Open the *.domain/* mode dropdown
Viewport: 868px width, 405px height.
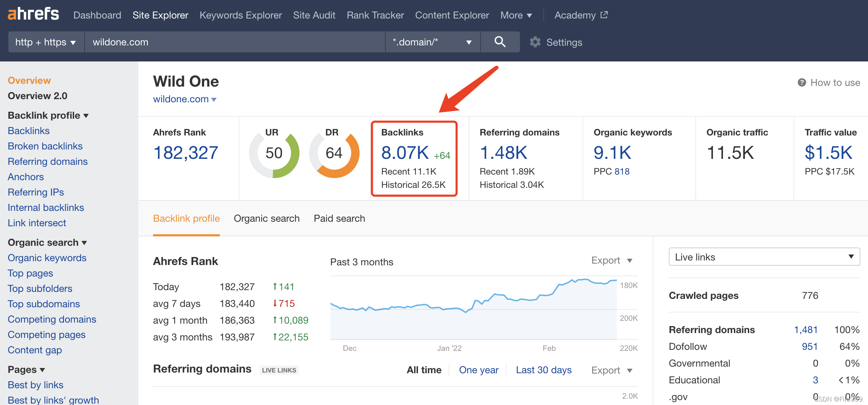[x=432, y=42]
